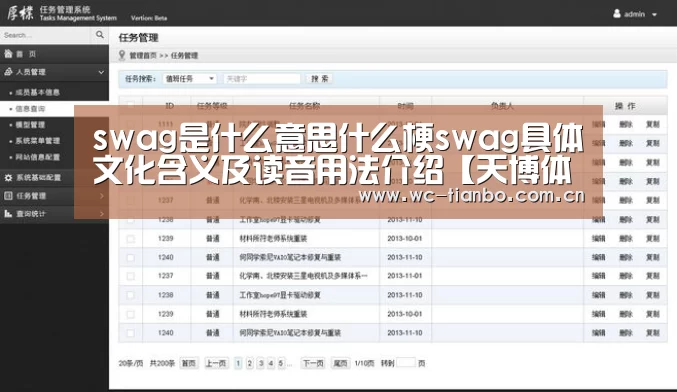Click the 转到 page number input box

click(x=406, y=363)
